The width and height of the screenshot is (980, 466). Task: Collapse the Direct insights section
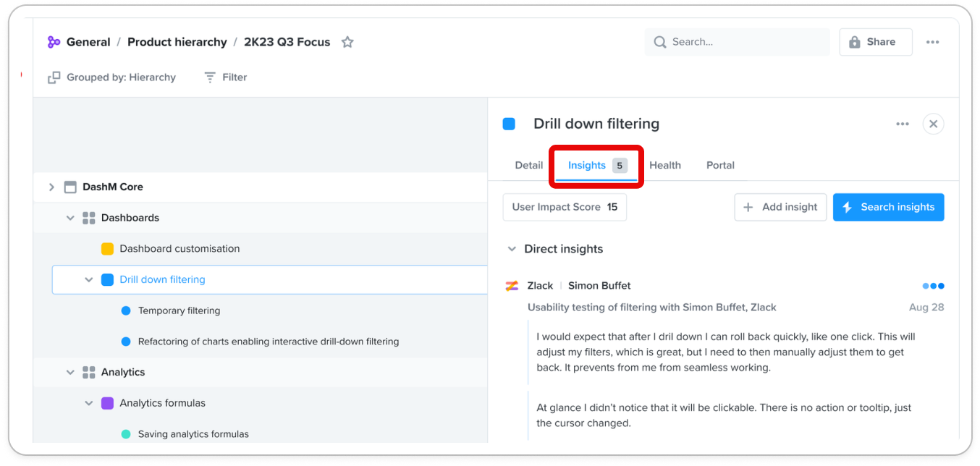512,249
